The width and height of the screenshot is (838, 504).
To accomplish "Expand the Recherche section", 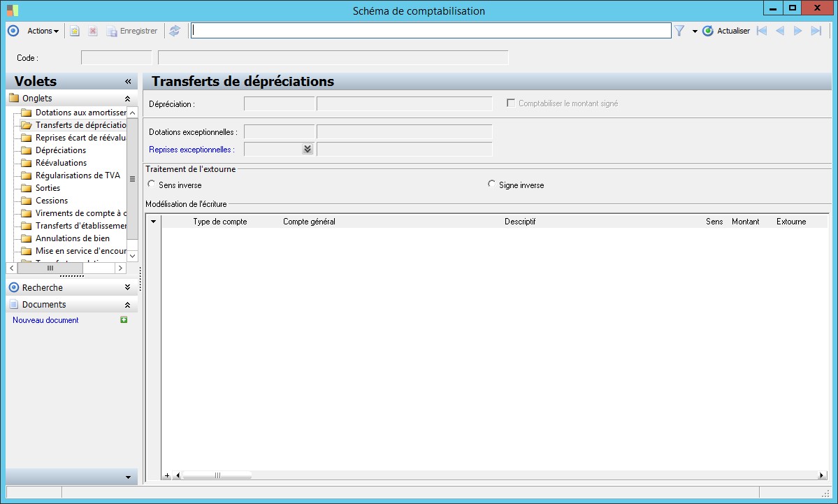I will (x=127, y=287).
